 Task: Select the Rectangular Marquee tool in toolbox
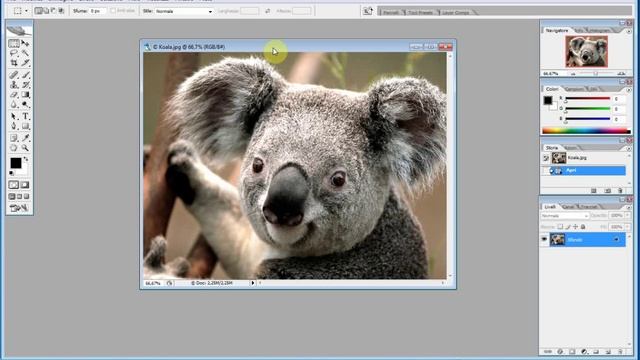(14, 43)
